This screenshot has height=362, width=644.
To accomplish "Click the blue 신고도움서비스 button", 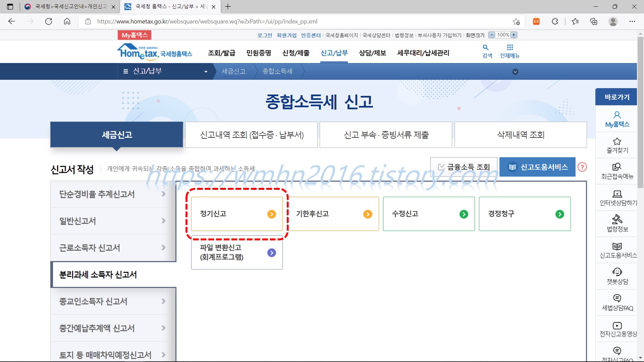I will coord(537,167).
